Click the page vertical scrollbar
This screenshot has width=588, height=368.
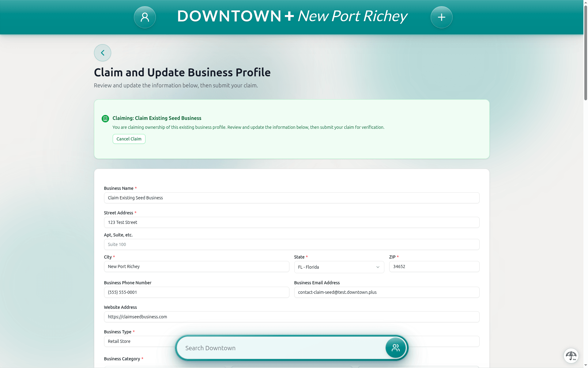586,52
